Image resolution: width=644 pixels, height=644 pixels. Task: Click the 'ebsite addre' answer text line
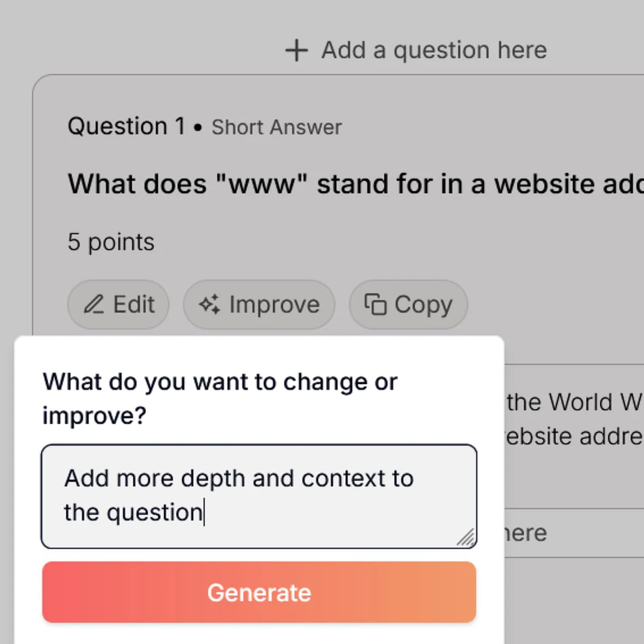pyautogui.click(x=574, y=436)
